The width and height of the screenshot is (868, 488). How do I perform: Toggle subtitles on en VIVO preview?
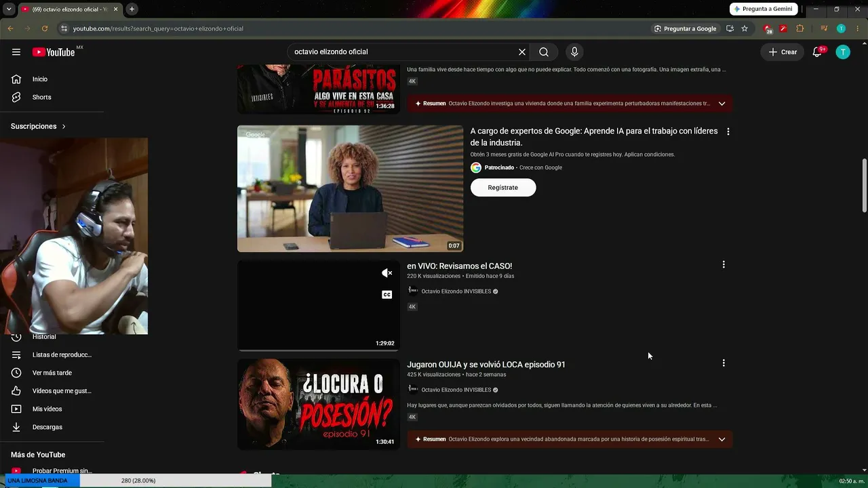click(387, 295)
